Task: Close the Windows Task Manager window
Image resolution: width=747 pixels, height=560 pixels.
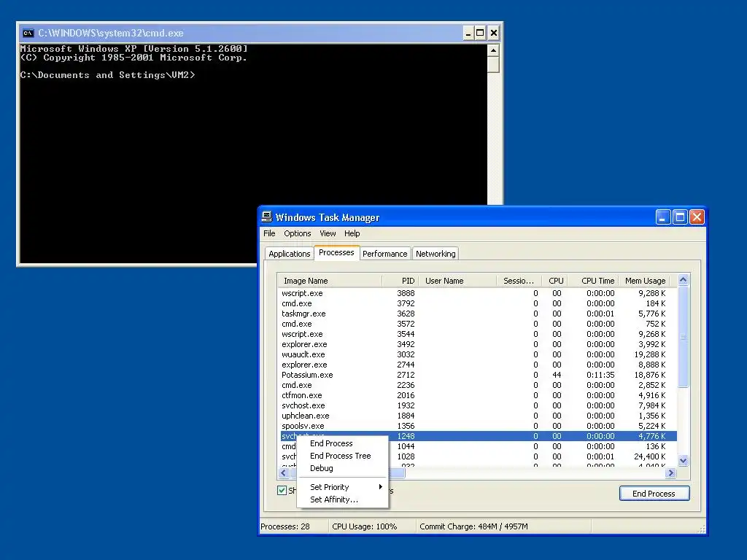Action: tap(697, 217)
